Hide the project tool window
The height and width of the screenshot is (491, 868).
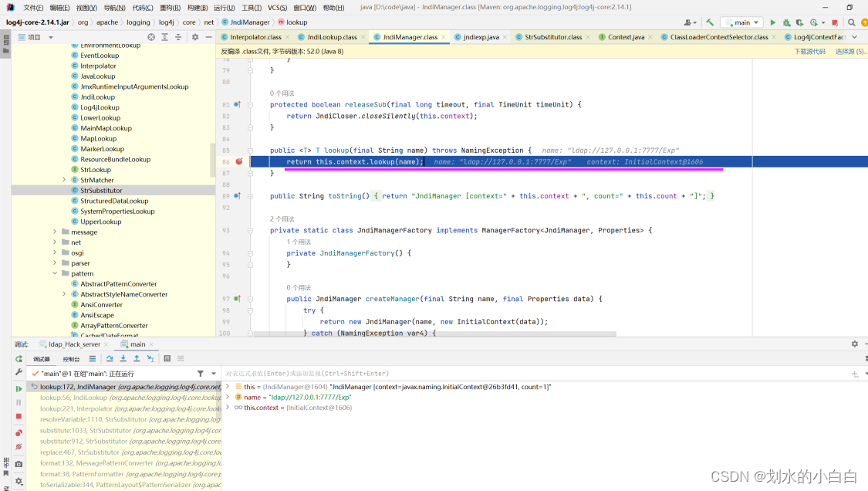click(208, 37)
